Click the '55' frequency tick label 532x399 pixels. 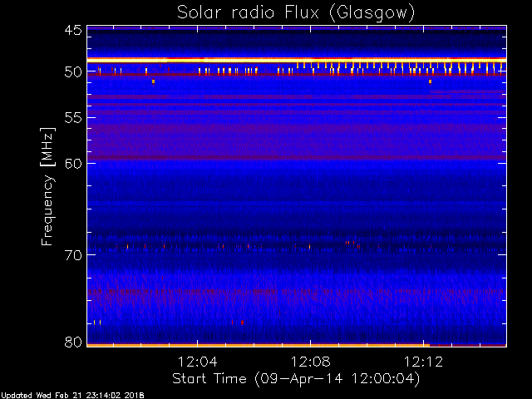[x=73, y=118]
